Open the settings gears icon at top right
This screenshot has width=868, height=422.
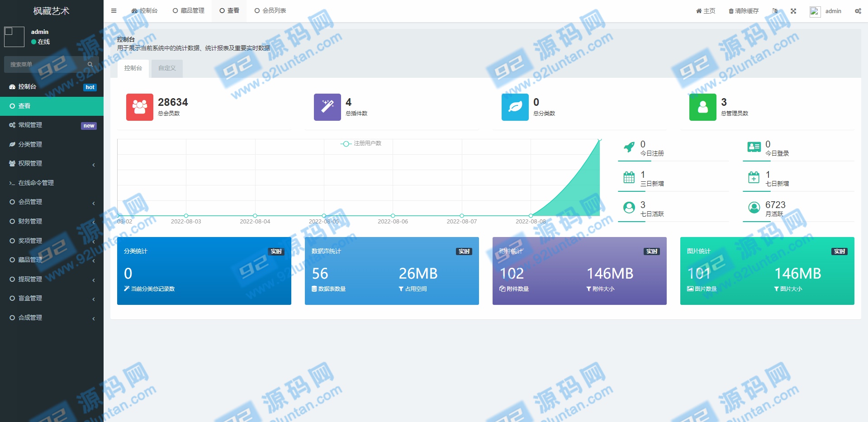pyautogui.click(x=858, y=11)
